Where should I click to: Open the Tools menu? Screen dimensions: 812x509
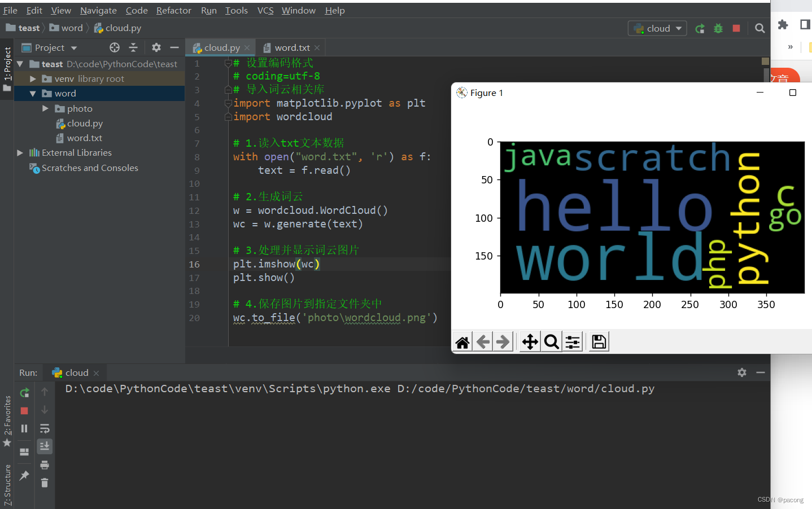[x=237, y=10]
